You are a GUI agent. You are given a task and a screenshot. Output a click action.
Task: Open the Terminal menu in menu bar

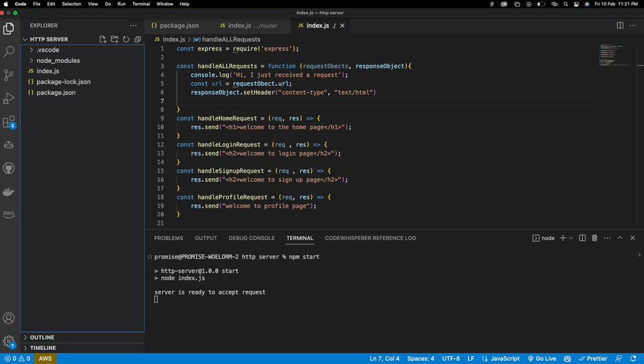(141, 4)
